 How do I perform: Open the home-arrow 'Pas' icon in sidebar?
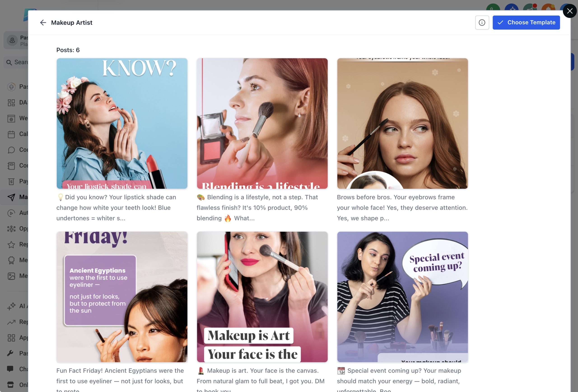pos(11,87)
